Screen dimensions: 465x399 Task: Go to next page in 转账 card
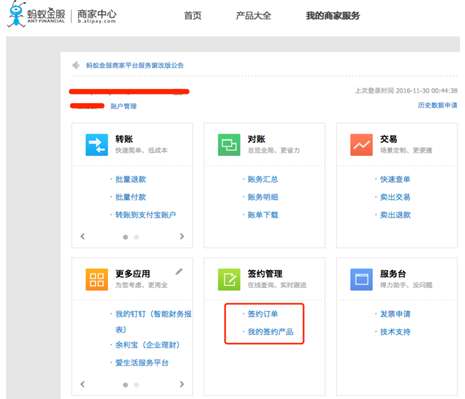pos(182,236)
